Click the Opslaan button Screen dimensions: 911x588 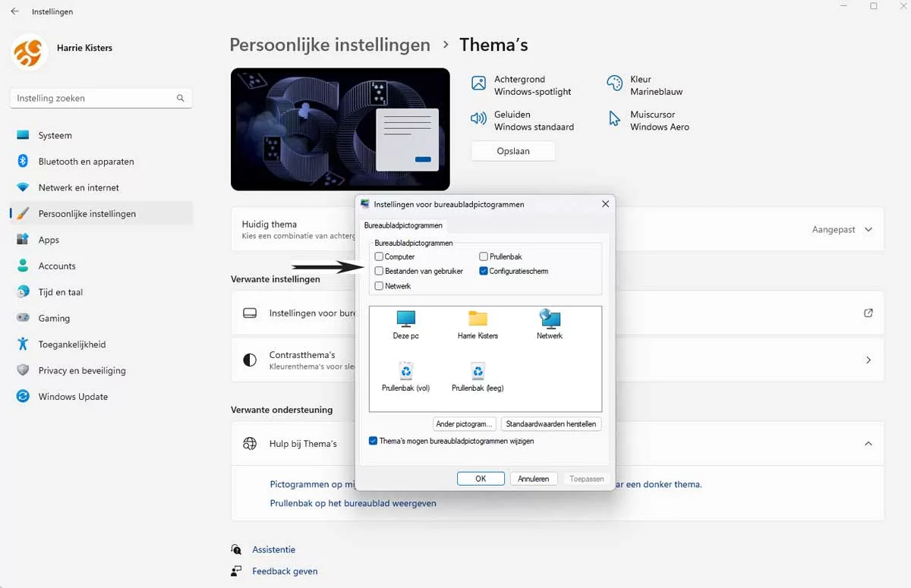tap(513, 151)
